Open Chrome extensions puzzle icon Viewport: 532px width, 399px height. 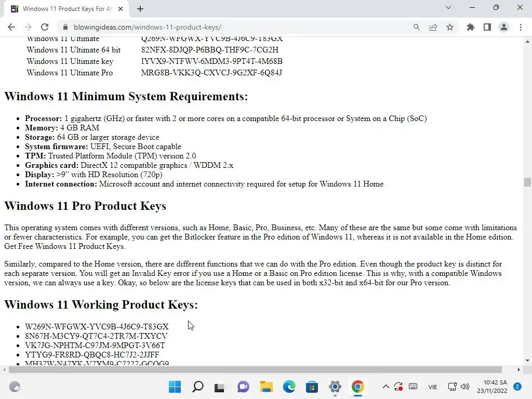pyautogui.click(x=471, y=27)
